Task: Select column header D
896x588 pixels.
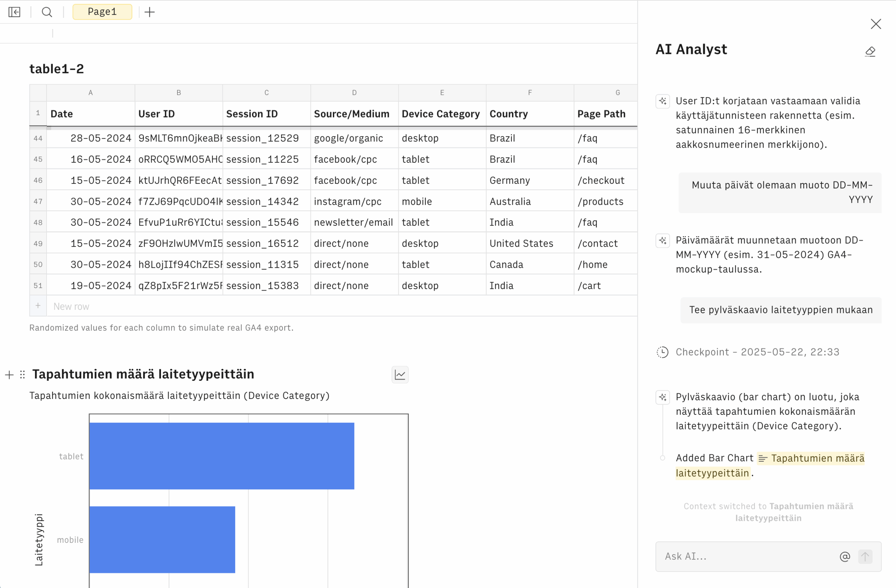Action: 354,93
